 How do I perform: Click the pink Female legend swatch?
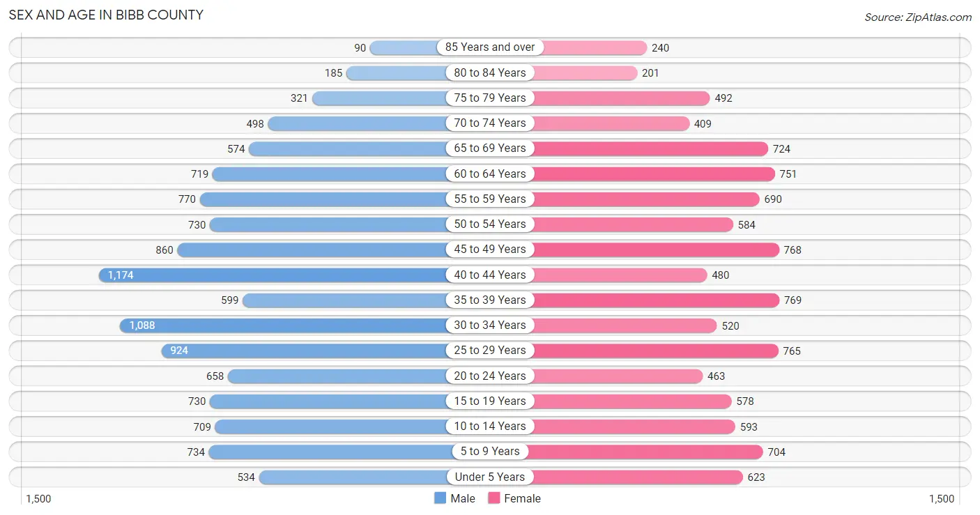(494, 498)
